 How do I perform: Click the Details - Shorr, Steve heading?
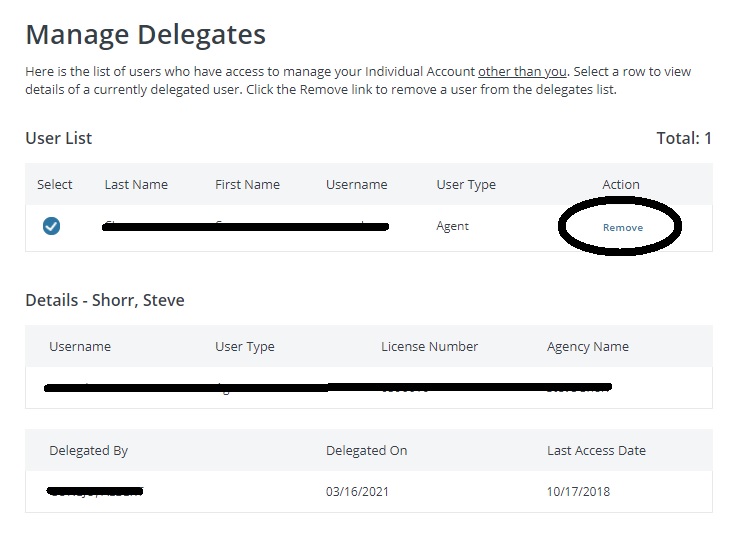pos(105,300)
